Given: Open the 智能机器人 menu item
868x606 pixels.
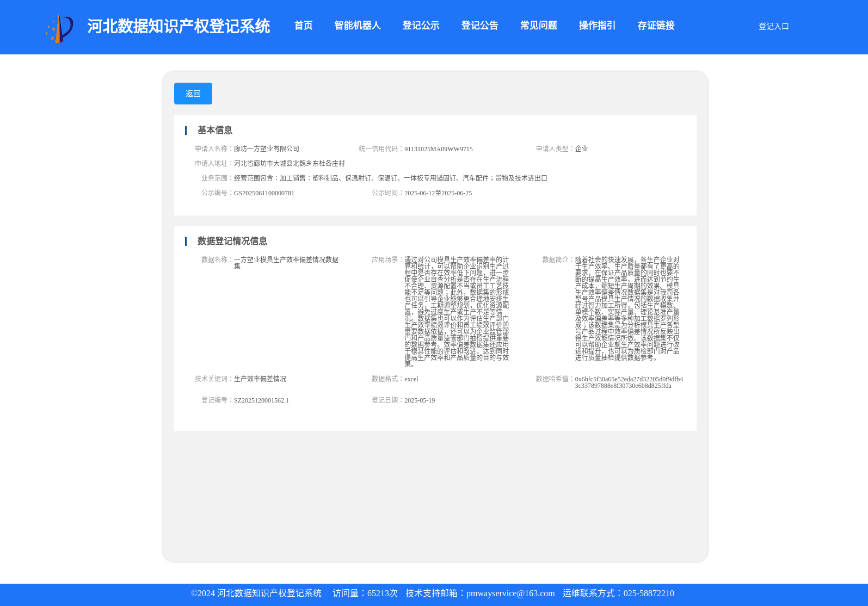Looking at the screenshot, I should pos(358,26).
